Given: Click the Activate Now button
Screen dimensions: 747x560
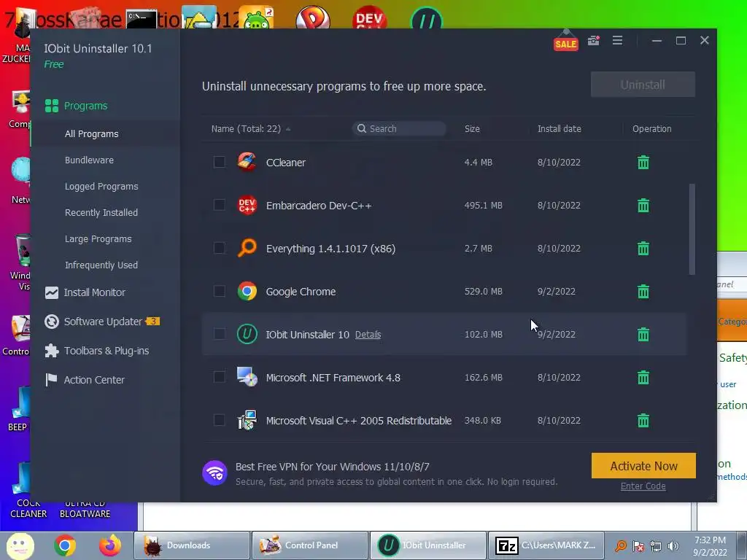Looking at the screenshot, I should (643, 466).
